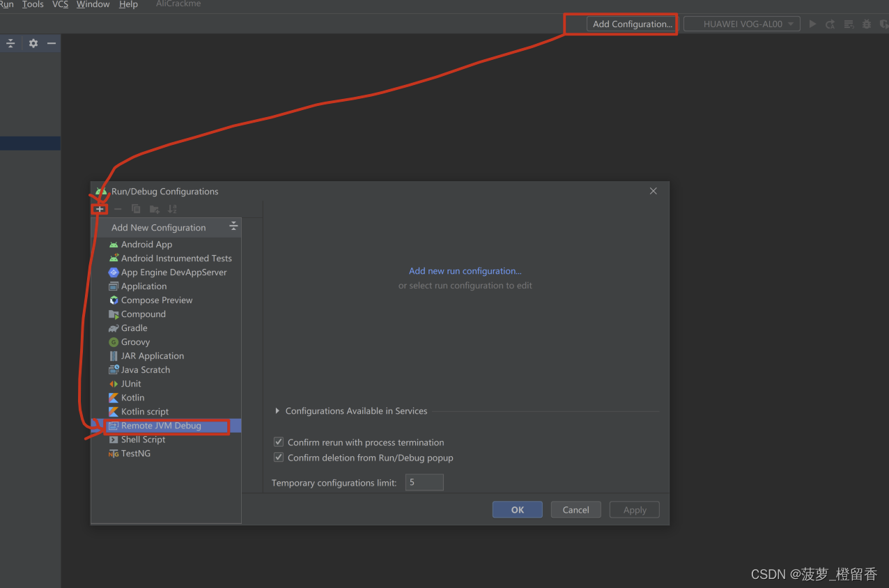Toggle Confirm rerun with process termination checkbox
This screenshot has width=889, height=588.
tap(279, 442)
